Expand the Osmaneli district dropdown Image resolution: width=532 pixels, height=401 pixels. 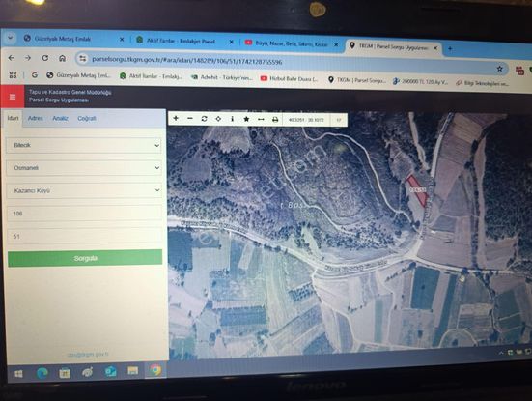[x=84, y=168]
